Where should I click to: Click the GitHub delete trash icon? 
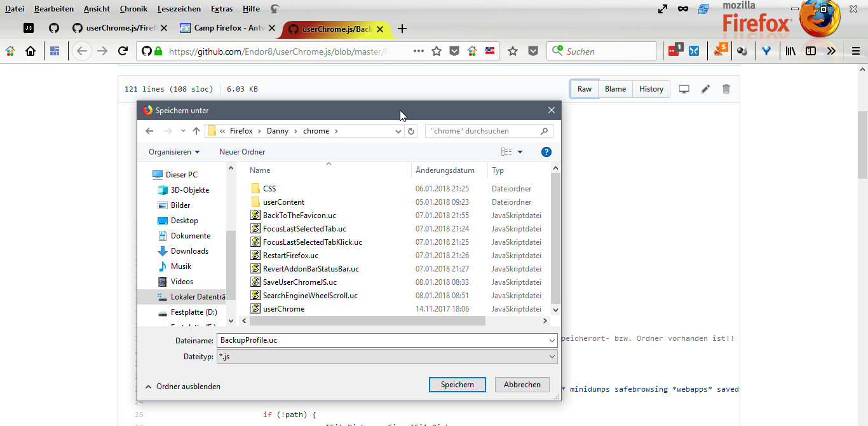click(x=726, y=89)
